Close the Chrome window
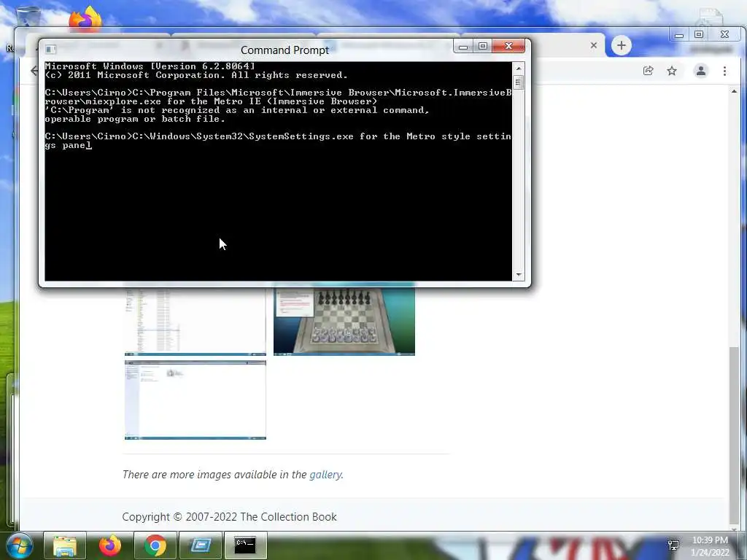The height and width of the screenshot is (560, 747). [724, 35]
